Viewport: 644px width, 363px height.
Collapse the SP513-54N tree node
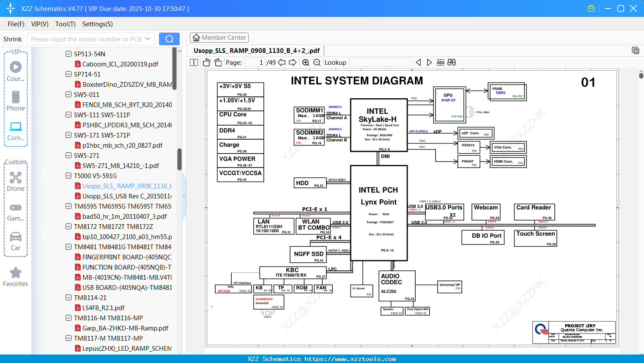[x=69, y=54]
